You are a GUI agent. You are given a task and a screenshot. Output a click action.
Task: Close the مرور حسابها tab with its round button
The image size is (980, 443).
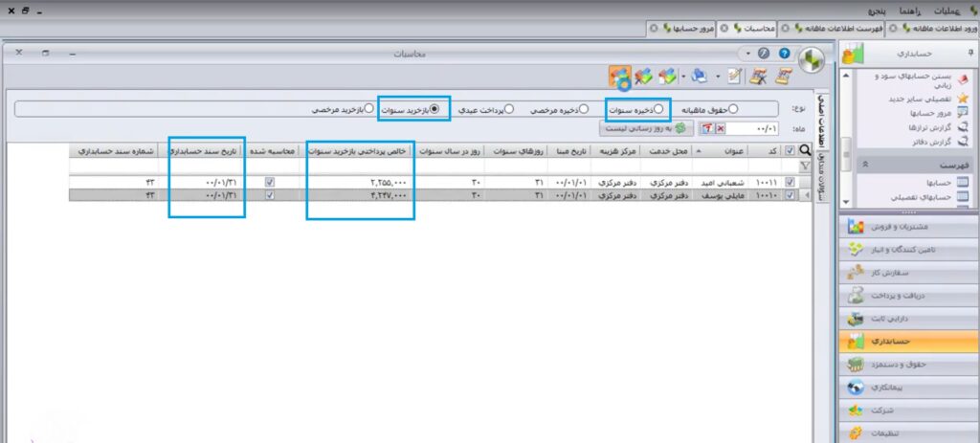pyautogui.click(x=654, y=29)
